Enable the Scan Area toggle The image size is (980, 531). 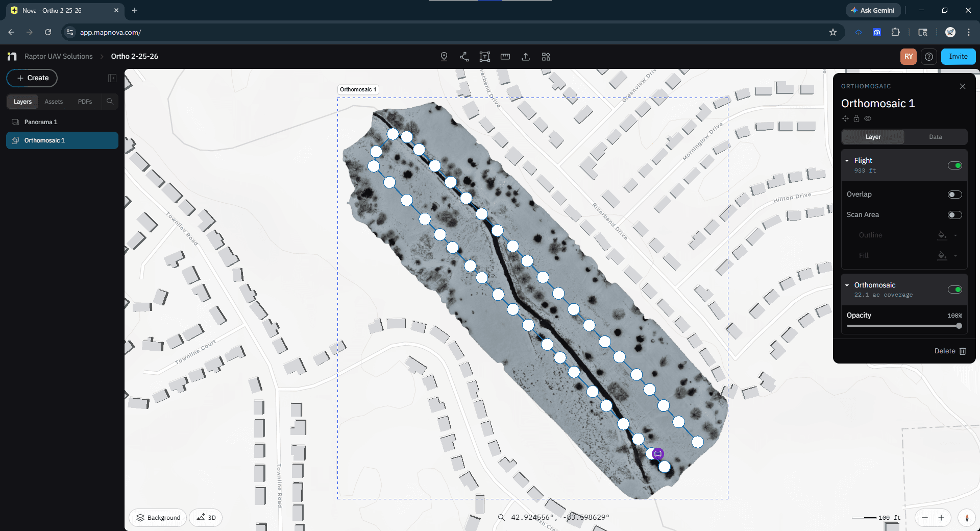click(x=953, y=215)
